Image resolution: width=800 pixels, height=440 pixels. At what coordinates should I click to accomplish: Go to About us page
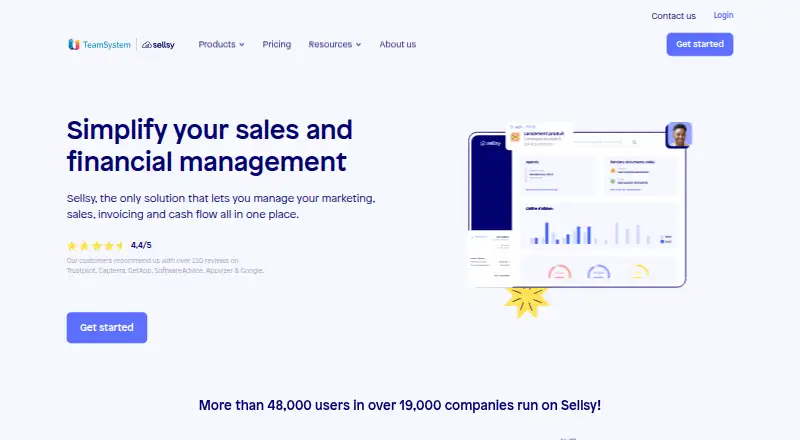397,44
